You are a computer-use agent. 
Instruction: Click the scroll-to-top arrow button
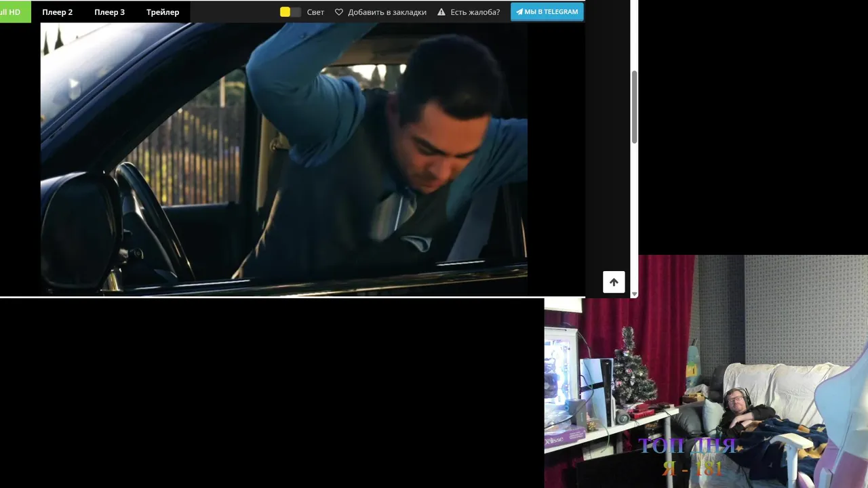tap(614, 282)
